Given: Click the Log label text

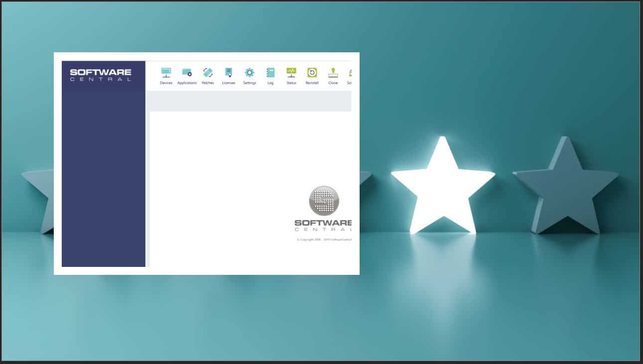Looking at the screenshot, I should (270, 83).
